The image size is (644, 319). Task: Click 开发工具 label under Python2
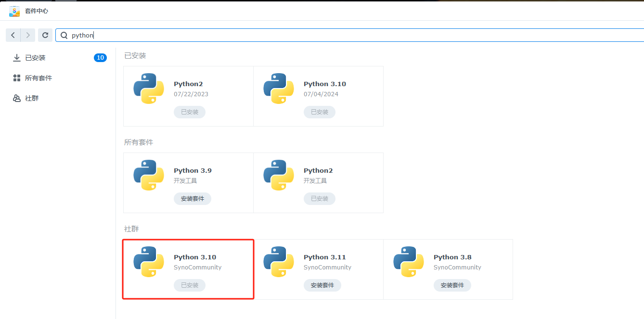coord(315,181)
